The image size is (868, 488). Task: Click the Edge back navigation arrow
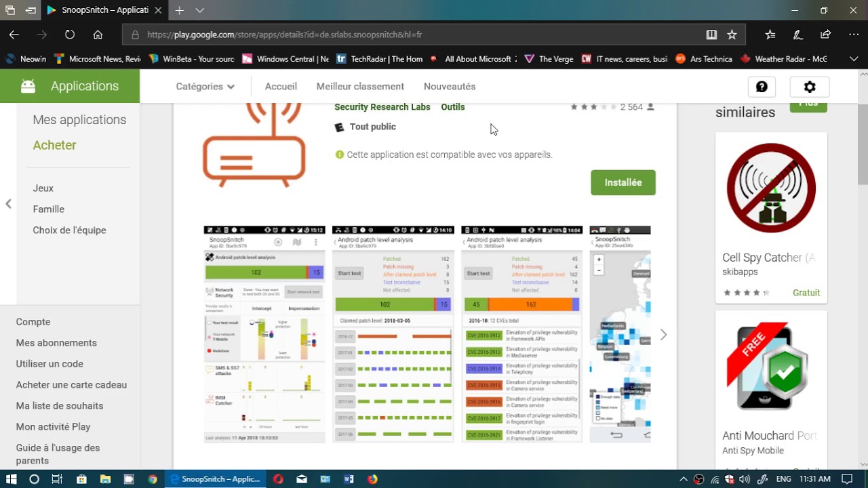coord(14,35)
